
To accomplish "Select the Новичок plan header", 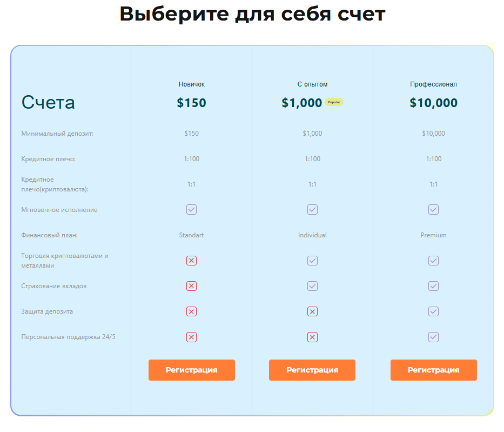I will [191, 84].
